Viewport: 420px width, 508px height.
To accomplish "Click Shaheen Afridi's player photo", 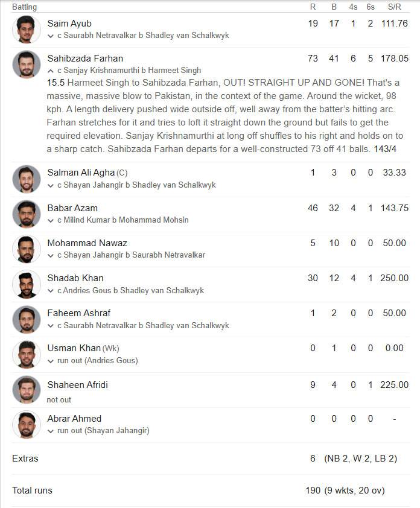I will click(x=27, y=390).
